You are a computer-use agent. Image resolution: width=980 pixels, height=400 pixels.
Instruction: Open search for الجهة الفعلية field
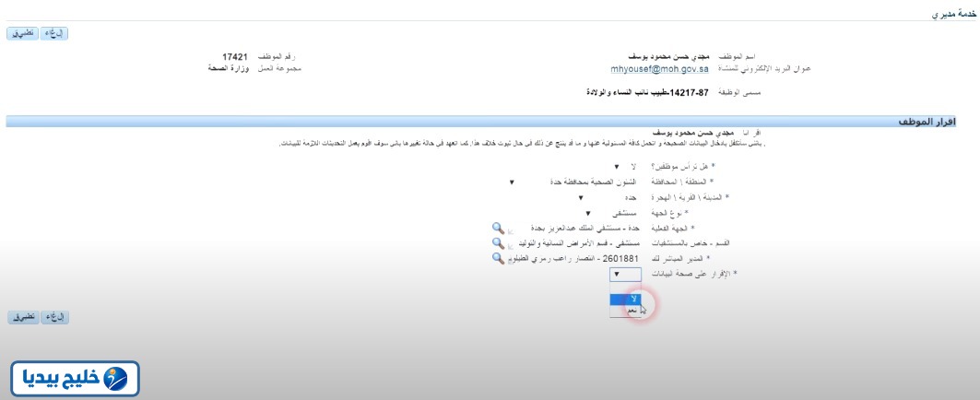(498, 228)
